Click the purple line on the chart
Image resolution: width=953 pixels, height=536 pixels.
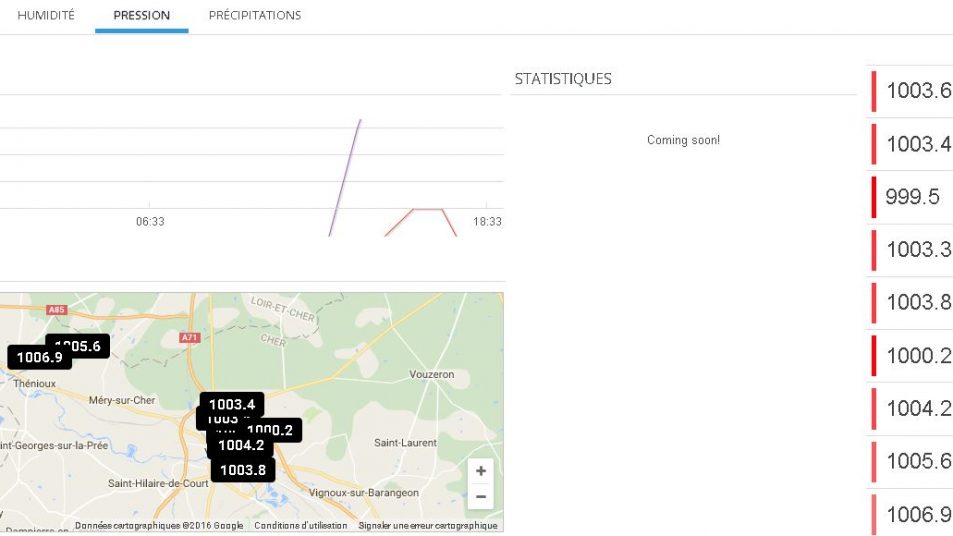[x=346, y=176]
